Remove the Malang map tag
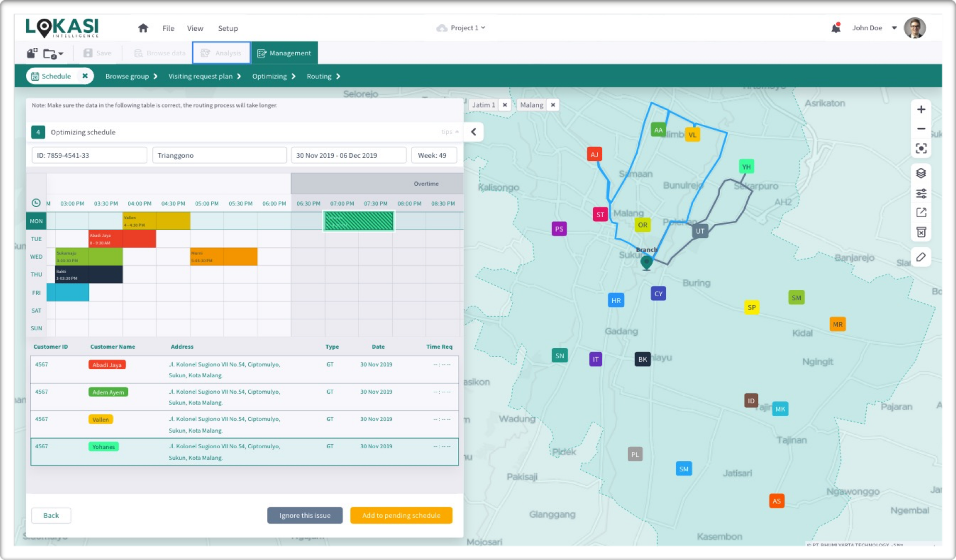Viewport: 956px width, 560px height. (x=553, y=105)
